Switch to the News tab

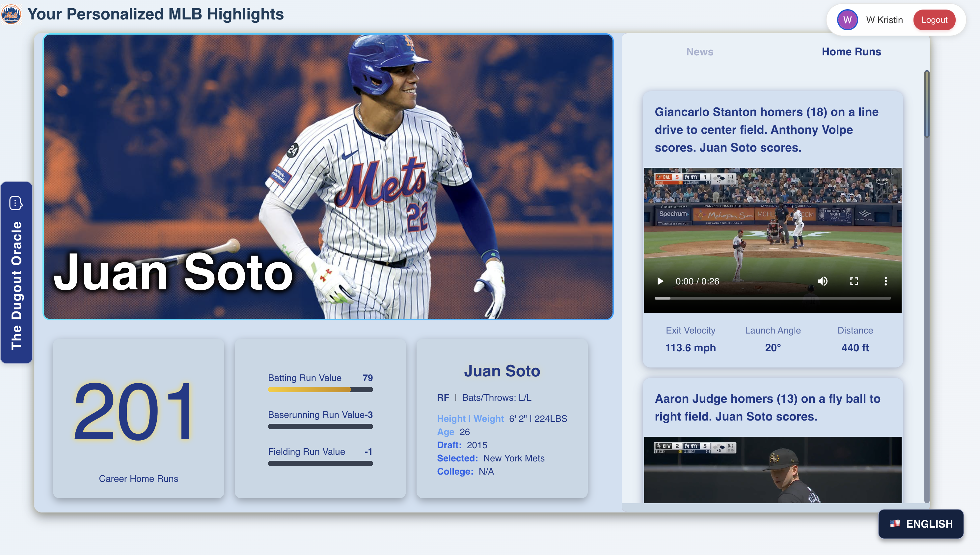(x=700, y=51)
